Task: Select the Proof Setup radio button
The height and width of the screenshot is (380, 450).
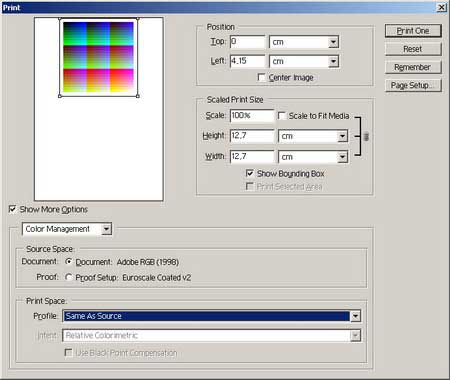Action: (x=69, y=277)
